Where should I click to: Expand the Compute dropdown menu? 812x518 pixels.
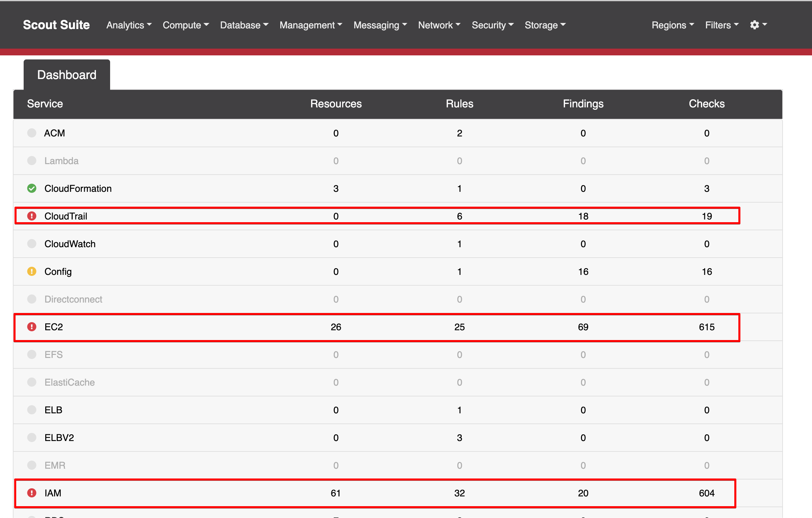[186, 25]
